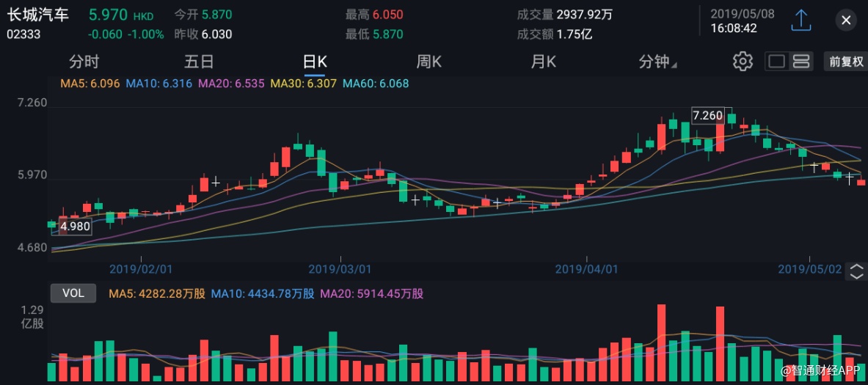Click the MA60: 6.068 indicator
The height and width of the screenshot is (385, 868).
tap(376, 84)
